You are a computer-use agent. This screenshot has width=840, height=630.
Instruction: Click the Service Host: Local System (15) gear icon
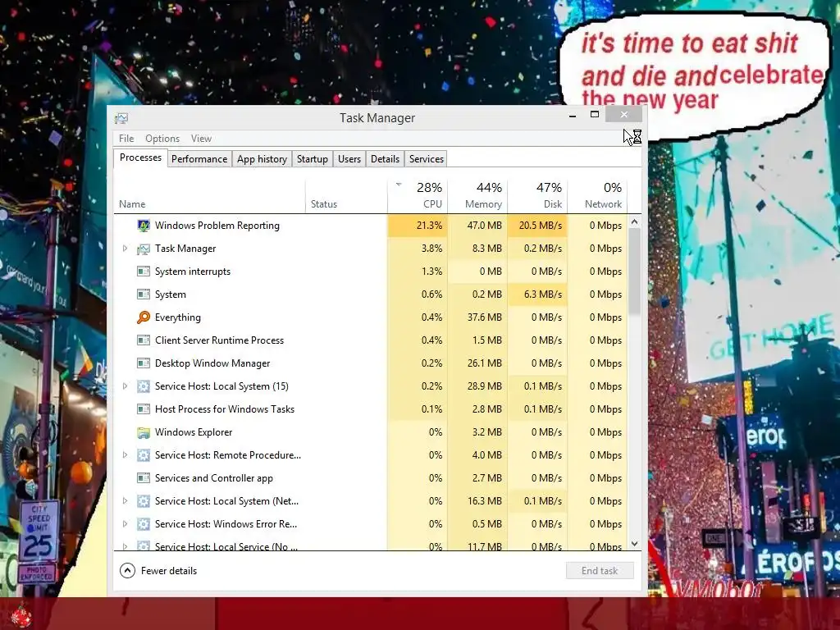point(143,386)
